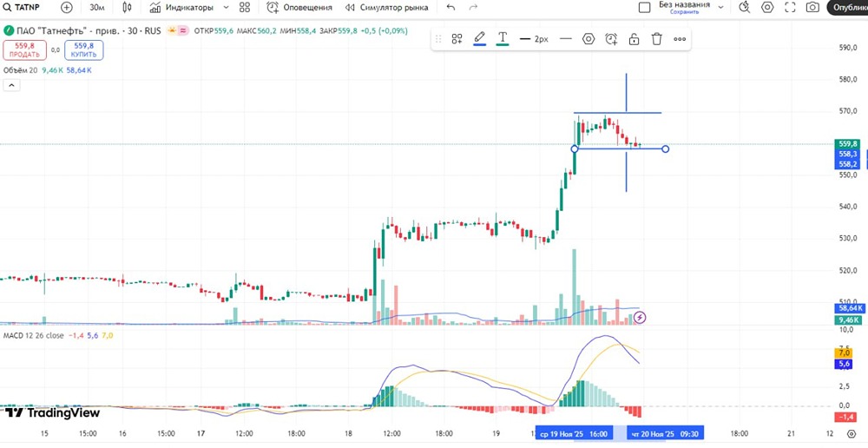Click the layout setup square icon
The width and height of the screenshot is (868, 448).
(644, 7)
